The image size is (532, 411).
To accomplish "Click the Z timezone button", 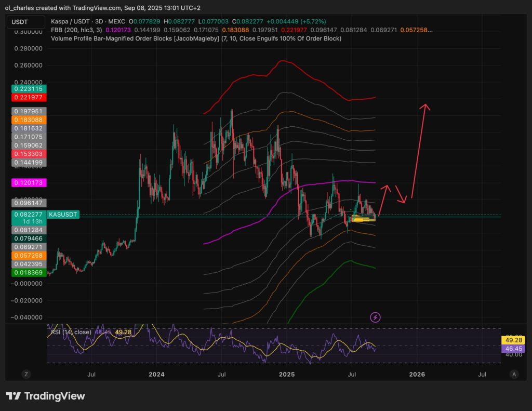I will (x=25, y=374).
